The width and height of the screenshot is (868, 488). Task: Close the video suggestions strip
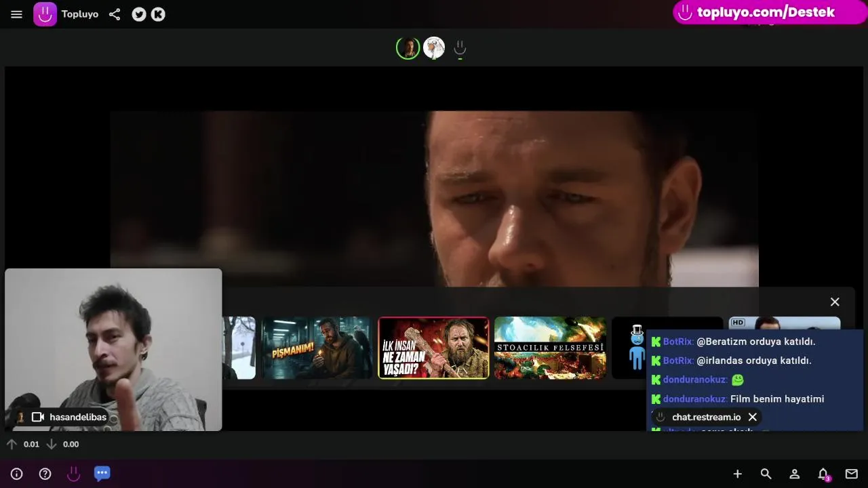[835, 302]
